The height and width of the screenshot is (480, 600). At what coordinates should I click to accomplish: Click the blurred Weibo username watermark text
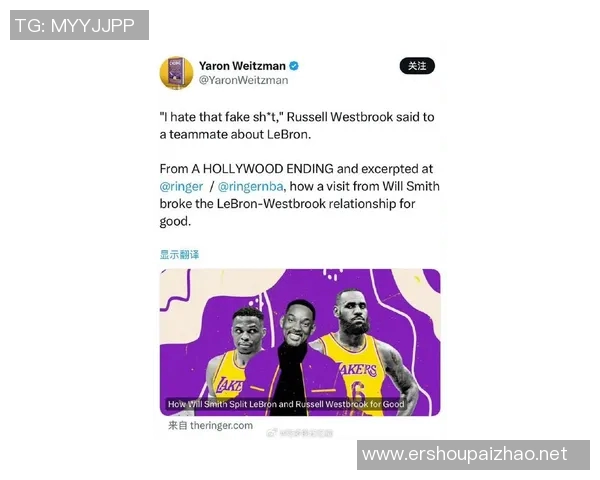click(306, 433)
